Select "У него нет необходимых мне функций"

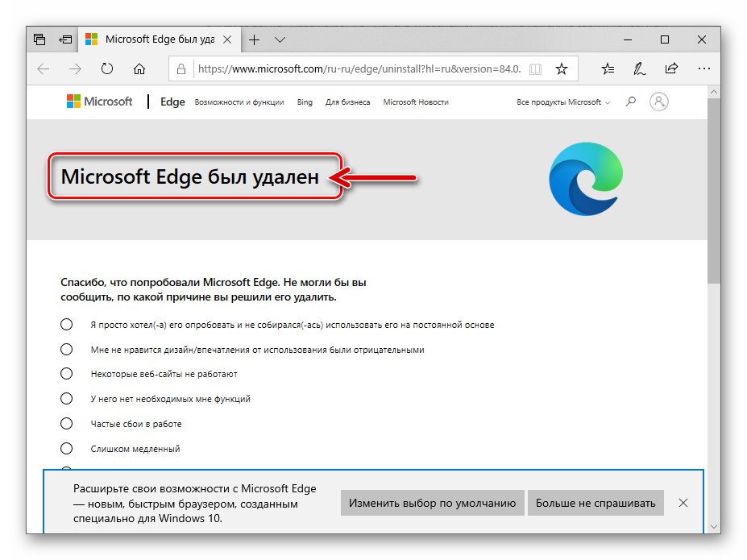point(67,399)
